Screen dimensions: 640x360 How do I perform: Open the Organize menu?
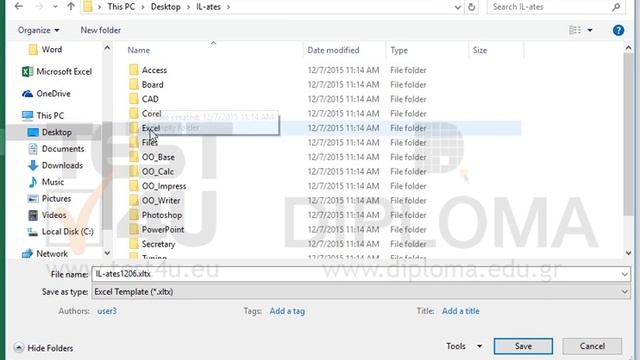click(x=38, y=30)
